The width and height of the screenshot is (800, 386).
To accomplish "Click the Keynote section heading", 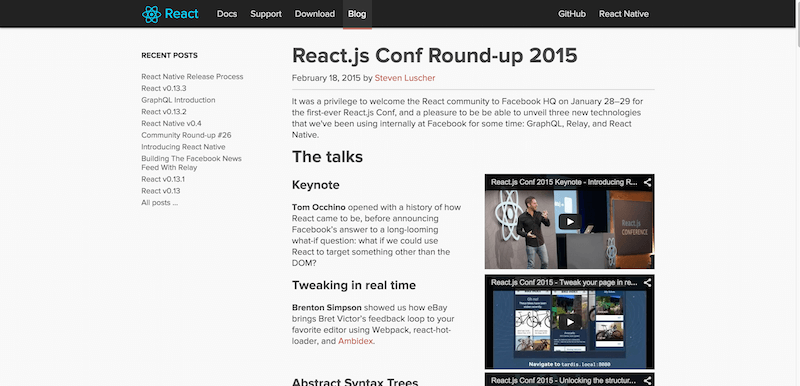I will (315, 185).
